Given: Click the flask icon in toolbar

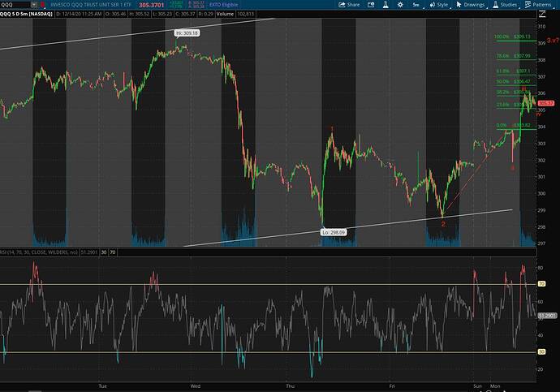Looking at the screenshot, I should [386, 5].
